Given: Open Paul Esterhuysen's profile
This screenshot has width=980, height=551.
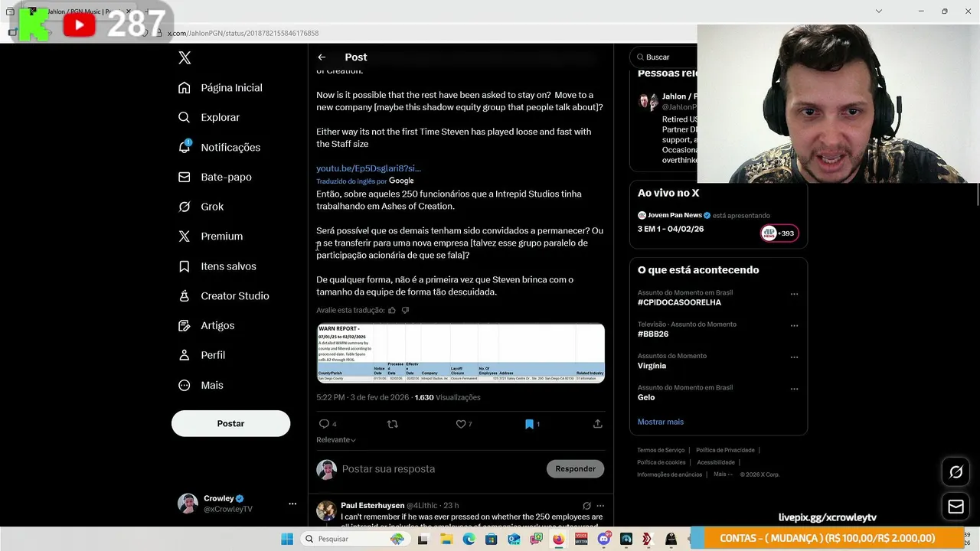Looking at the screenshot, I should [x=372, y=506].
